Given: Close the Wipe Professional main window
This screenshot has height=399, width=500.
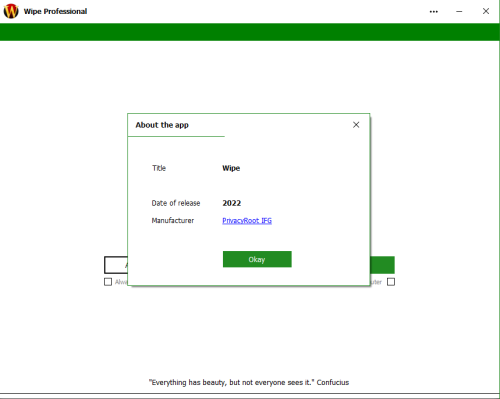Looking at the screenshot, I should 486,11.
